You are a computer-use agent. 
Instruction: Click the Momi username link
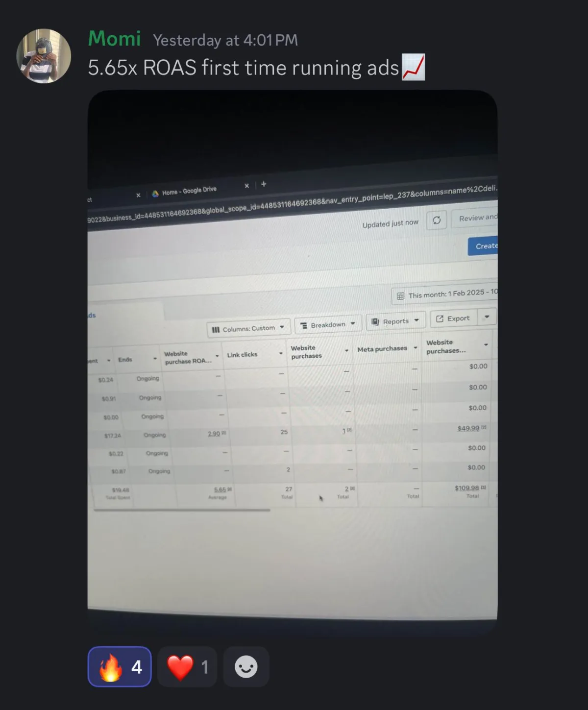coord(115,38)
